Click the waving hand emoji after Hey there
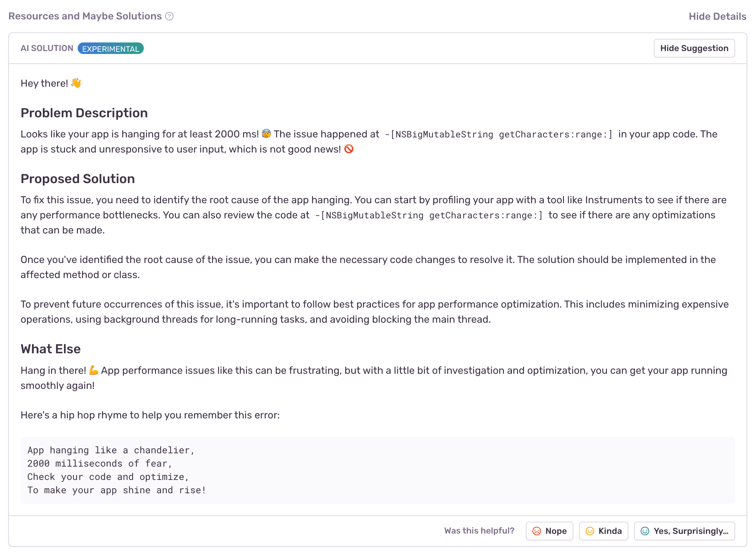Image resolution: width=756 pixels, height=558 pixels. click(76, 83)
